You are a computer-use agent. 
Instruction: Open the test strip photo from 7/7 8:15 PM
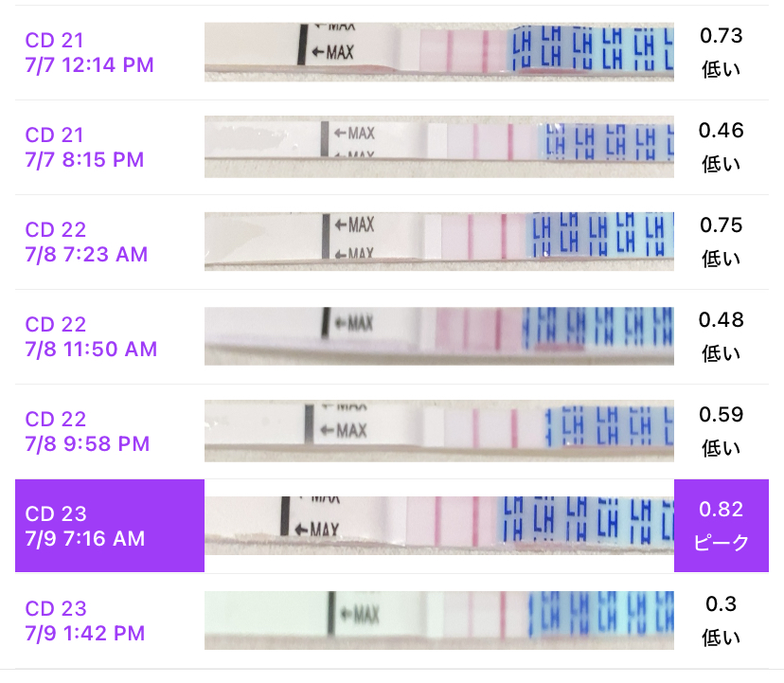point(439,147)
